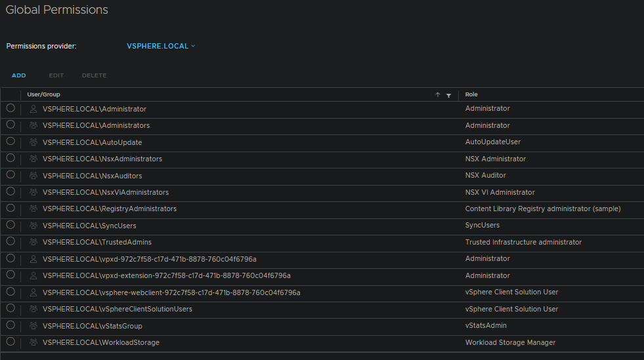Select the vStatsGroup row radio button

pos(11,325)
